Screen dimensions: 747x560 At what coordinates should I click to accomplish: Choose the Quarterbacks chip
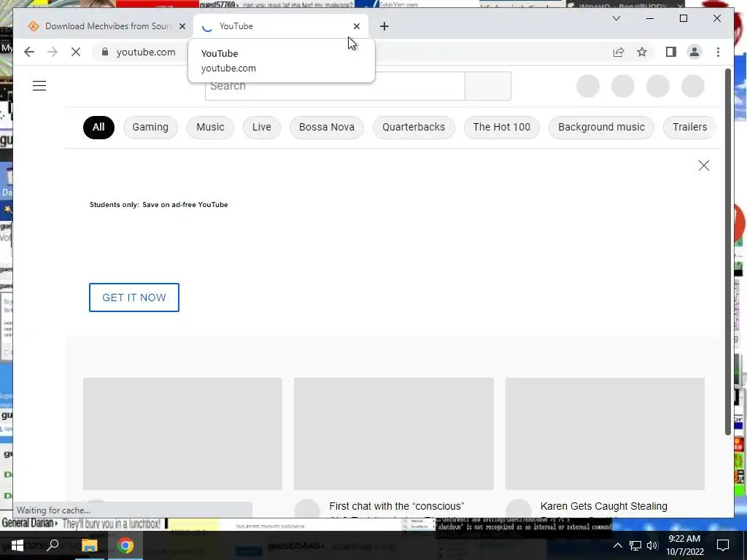tap(414, 127)
